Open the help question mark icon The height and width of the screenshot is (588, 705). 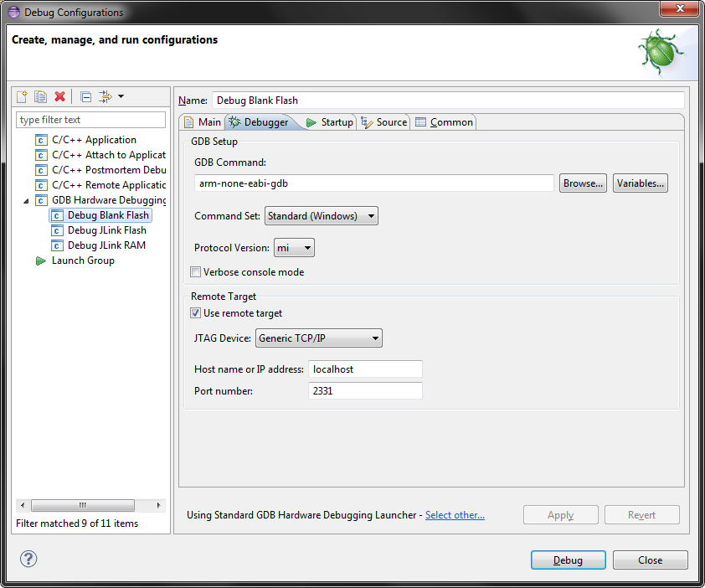coord(28,559)
